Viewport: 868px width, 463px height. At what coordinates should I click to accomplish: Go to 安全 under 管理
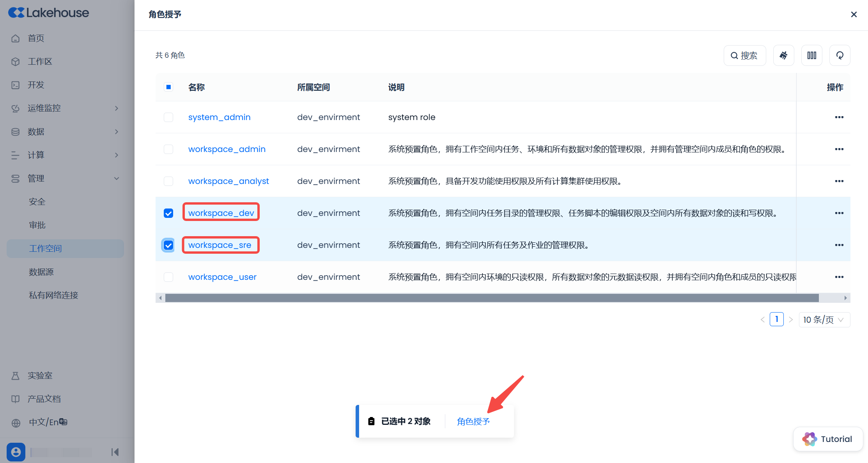point(37,201)
